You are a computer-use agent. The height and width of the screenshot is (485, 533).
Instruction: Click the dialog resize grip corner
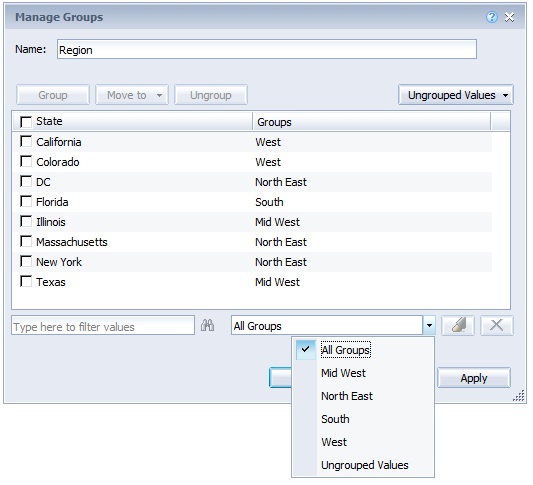[519, 396]
